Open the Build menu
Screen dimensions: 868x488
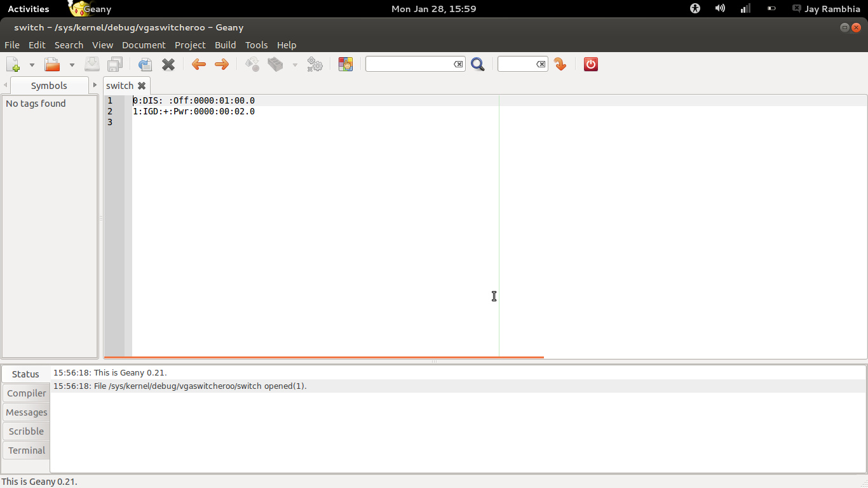pyautogui.click(x=225, y=45)
